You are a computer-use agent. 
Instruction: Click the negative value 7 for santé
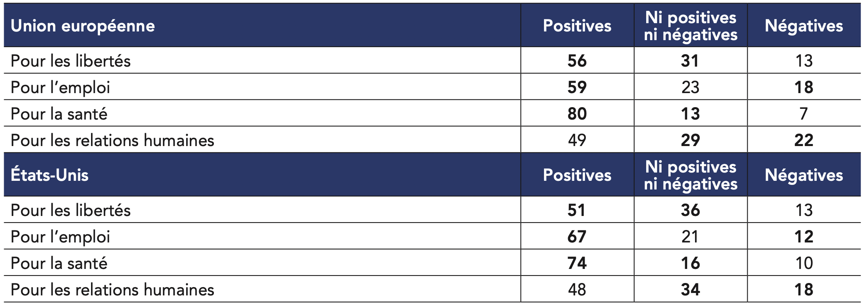(x=803, y=114)
